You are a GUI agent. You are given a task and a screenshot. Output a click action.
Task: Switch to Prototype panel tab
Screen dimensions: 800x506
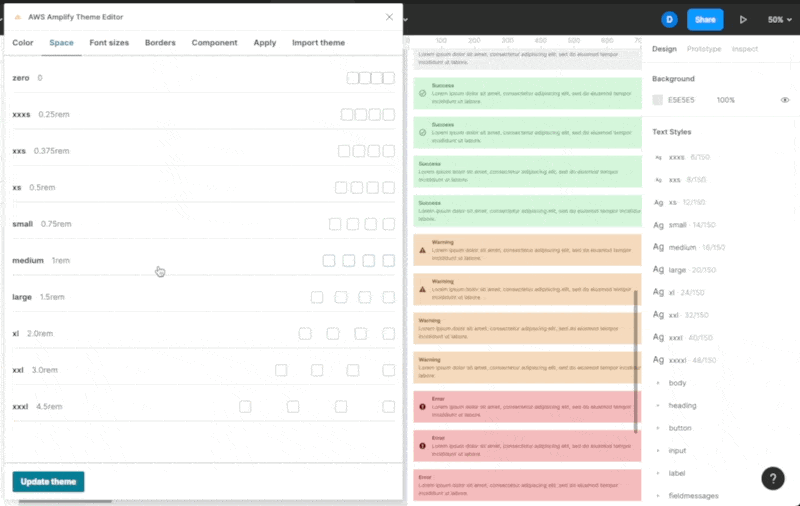(x=704, y=49)
